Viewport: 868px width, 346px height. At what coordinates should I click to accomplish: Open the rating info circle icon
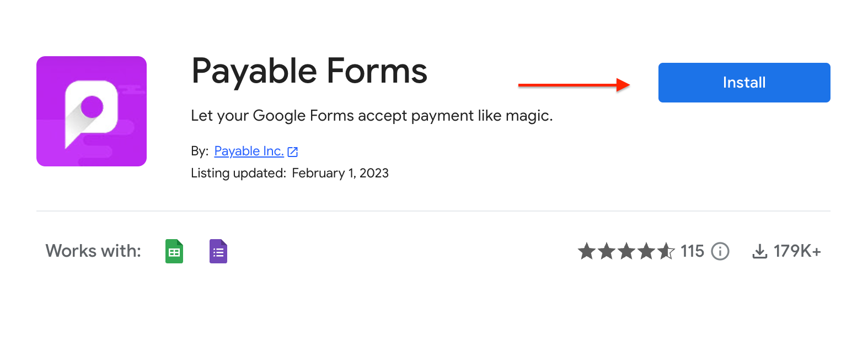click(x=720, y=251)
